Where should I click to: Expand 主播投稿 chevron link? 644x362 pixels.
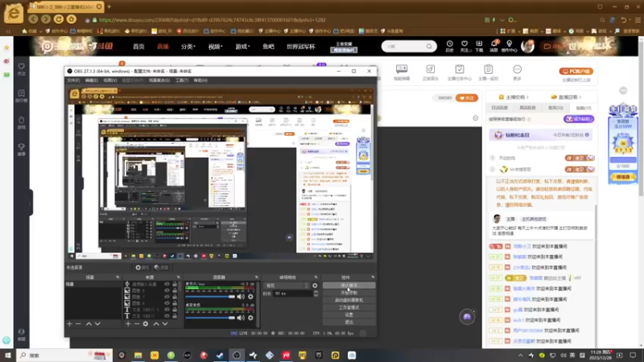514,97
